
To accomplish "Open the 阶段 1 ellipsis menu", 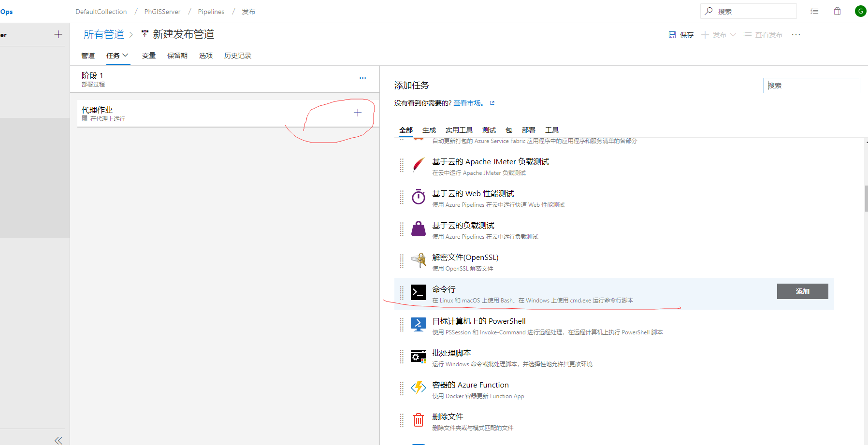I will [362, 78].
